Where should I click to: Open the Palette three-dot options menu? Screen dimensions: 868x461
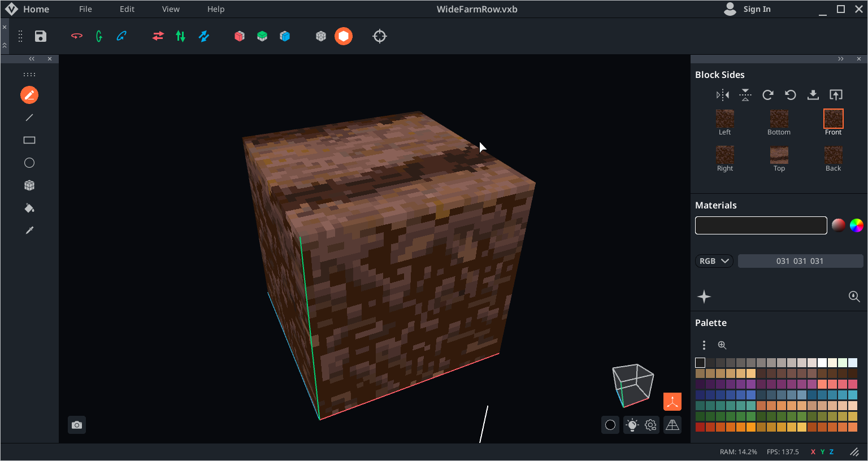tap(704, 345)
